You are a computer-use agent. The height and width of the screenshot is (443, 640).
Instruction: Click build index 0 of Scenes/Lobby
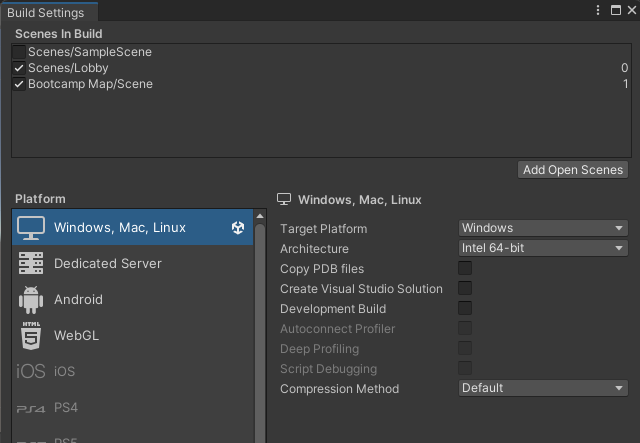click(624, 68)
